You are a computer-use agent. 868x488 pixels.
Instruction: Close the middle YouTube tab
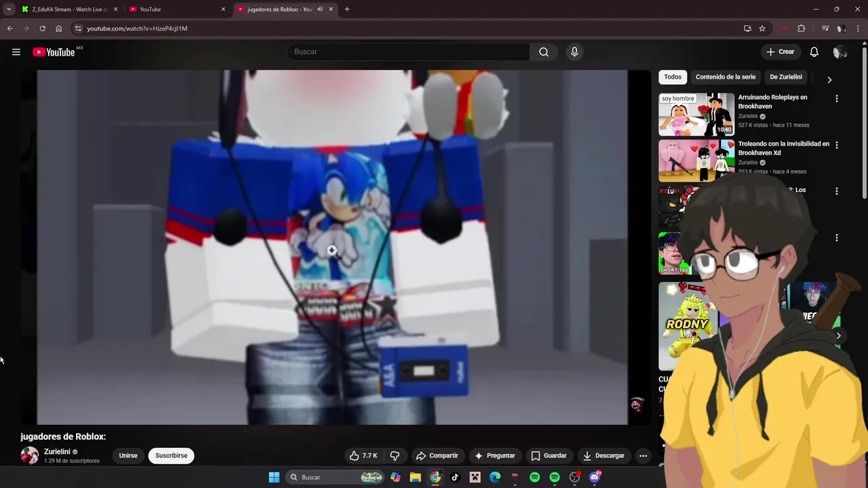coord(223,9)
